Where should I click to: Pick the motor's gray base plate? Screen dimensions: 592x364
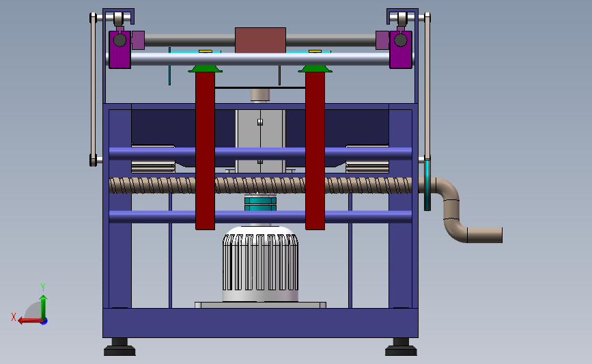pos(260,305)
